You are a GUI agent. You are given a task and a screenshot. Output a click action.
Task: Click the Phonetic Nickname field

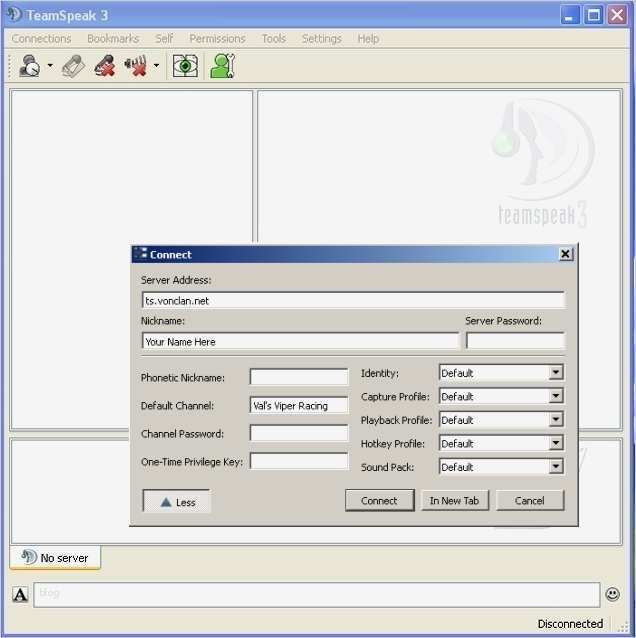(x=299, y=377)
